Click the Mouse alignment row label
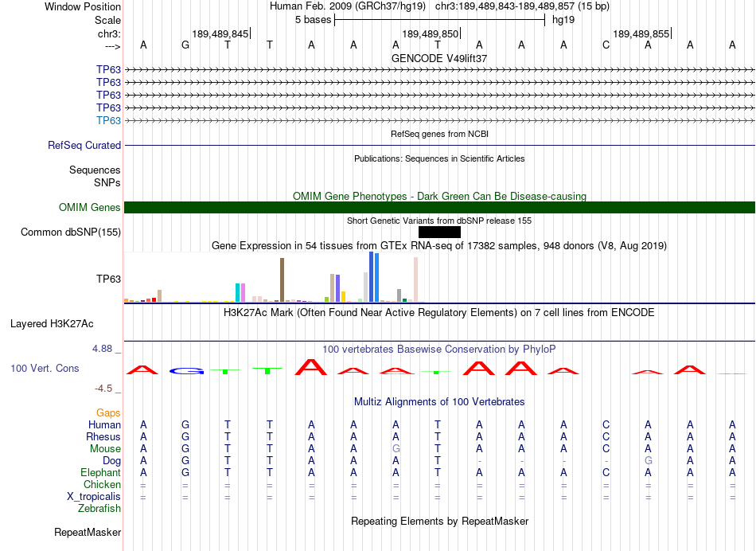756x551 pixels. coord(105,449)
